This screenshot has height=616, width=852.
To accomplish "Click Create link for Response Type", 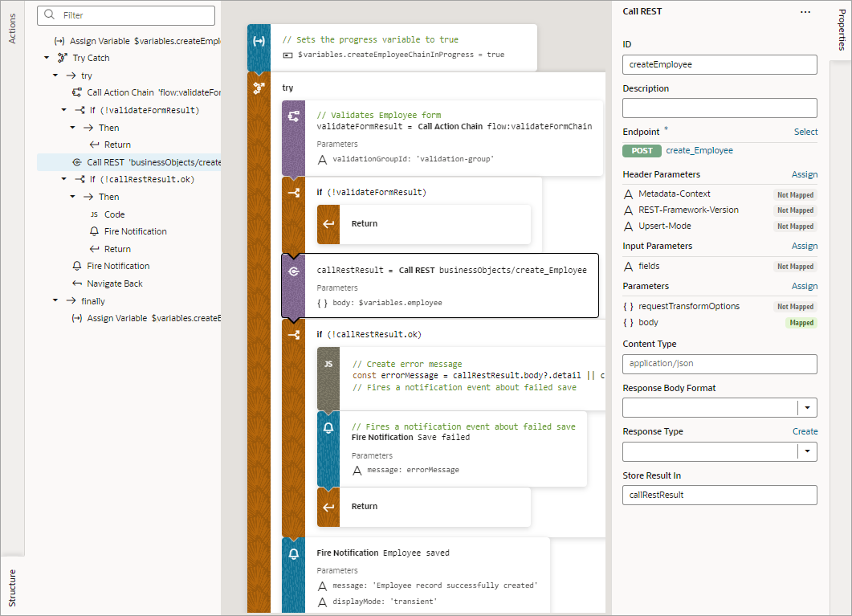I will (805, 431).
